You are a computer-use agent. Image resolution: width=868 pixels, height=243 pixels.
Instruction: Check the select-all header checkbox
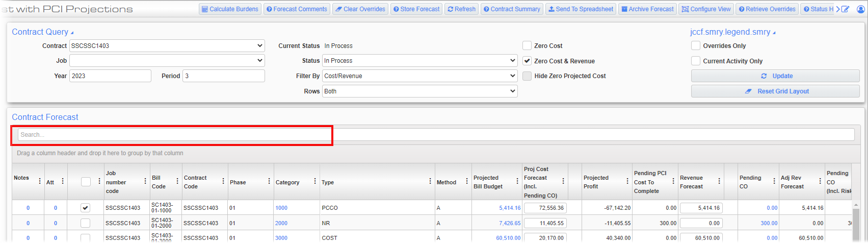pos(86,182)
